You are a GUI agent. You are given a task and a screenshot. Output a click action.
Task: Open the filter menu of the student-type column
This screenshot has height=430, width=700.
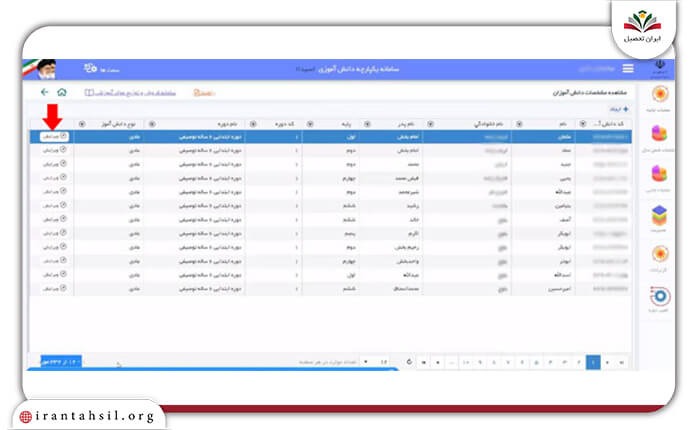[x=82, y=124]
